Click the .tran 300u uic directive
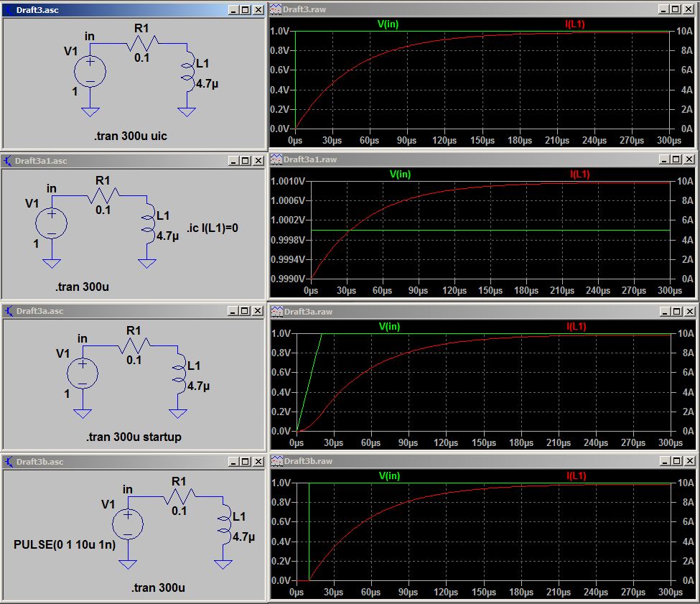This screenshot has height=604, width=700. (x=131, y=136)
